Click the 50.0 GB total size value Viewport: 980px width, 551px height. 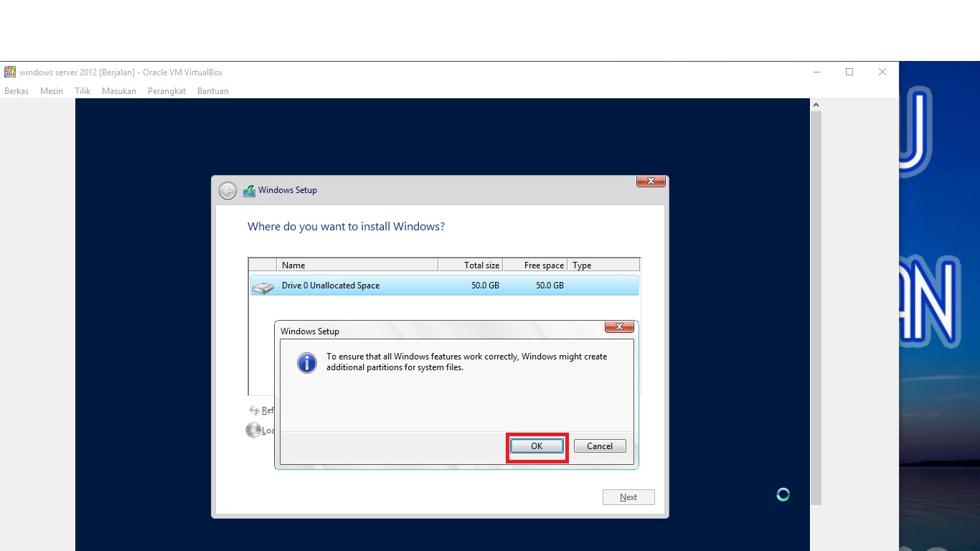(485, 286)
